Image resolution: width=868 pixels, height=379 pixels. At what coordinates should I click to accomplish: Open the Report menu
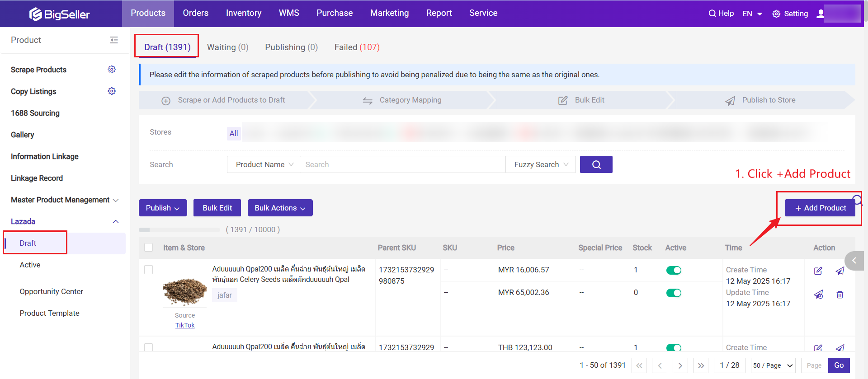point(439,13)
